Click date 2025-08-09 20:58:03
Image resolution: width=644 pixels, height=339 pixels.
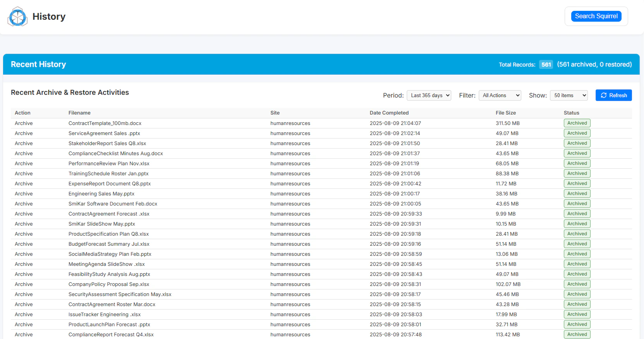pos(396,315)
